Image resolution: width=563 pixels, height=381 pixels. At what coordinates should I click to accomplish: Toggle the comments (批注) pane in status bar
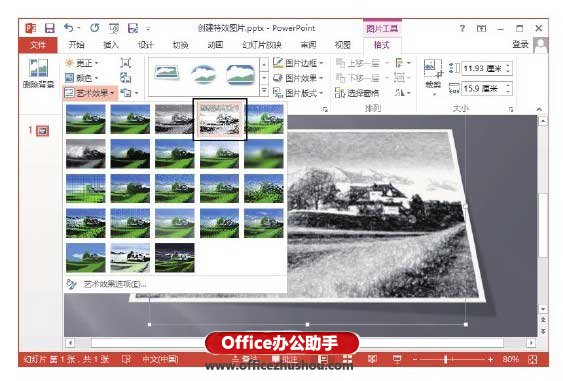point(285,359)
